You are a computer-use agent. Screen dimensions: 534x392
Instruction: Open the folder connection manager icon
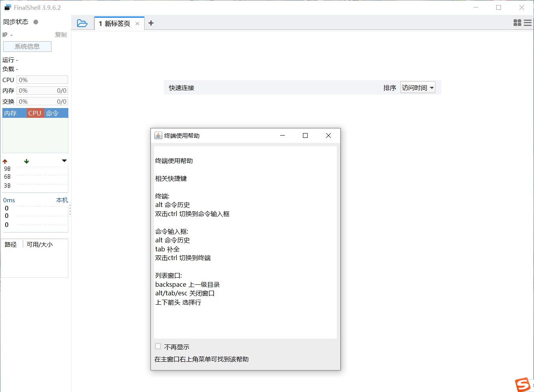[x=82, y=23]
